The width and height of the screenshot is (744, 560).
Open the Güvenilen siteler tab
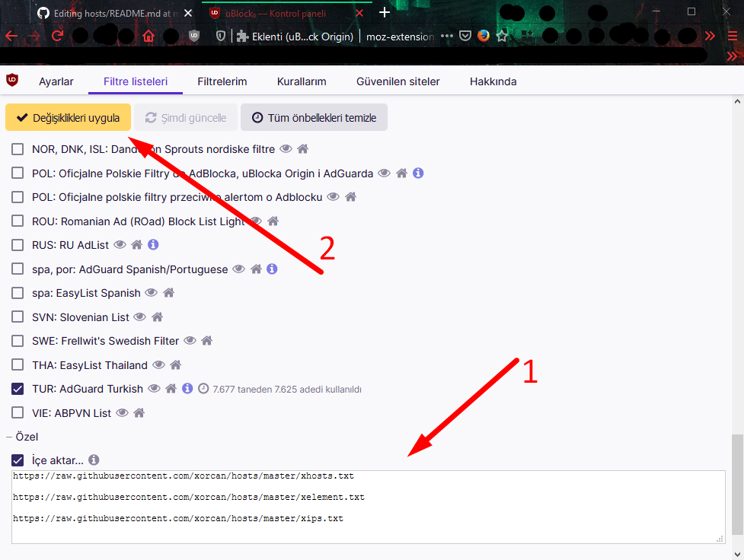point(398,81)
